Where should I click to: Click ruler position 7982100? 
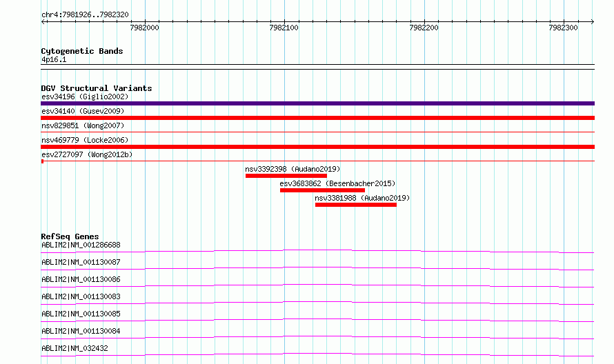(284, 28)
